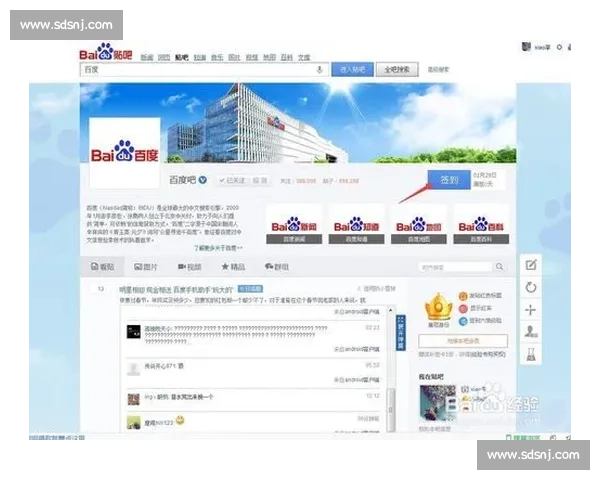The height and width of the screenshot is (480, 600).
Task: Click the reply list scrollbar thumb
Action: [390, 410]
